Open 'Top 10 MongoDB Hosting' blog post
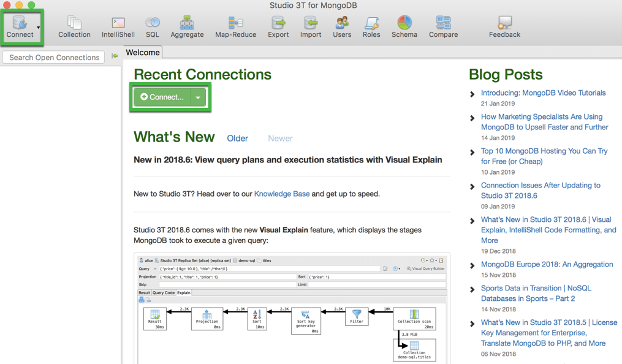 [x=544, y=156]
